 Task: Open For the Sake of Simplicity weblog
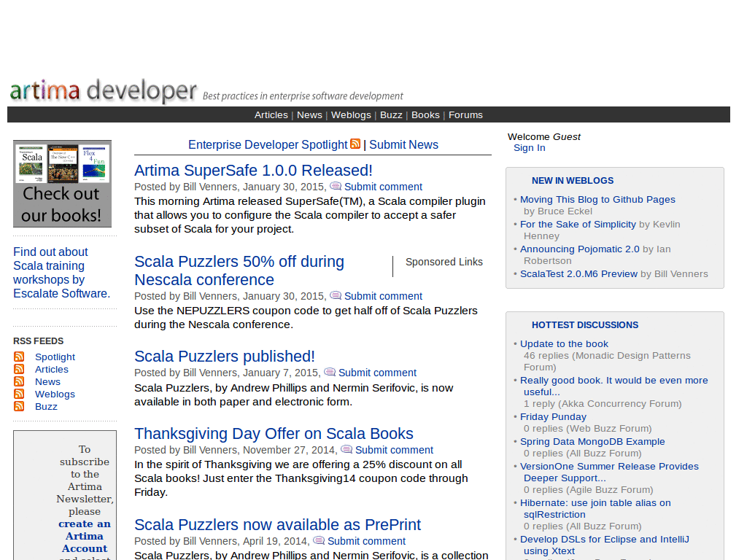[578, 225]
